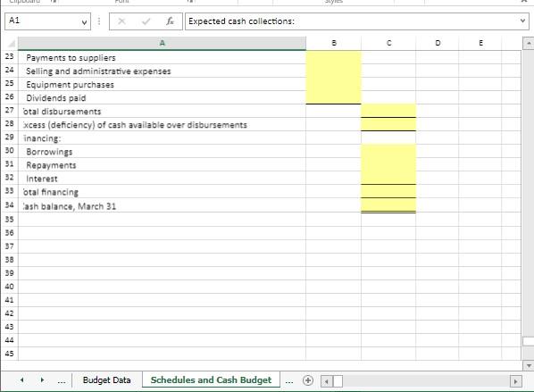This screenshot has width=534, height=392.
Task: Click the horizontal scrollbar thumb
Action: tap(338, 381)
